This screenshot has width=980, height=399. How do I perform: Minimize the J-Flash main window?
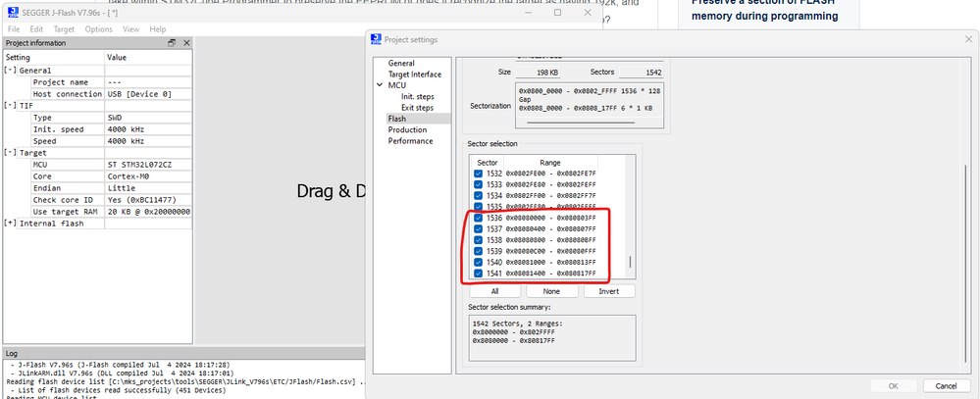(x=529, y=12)
